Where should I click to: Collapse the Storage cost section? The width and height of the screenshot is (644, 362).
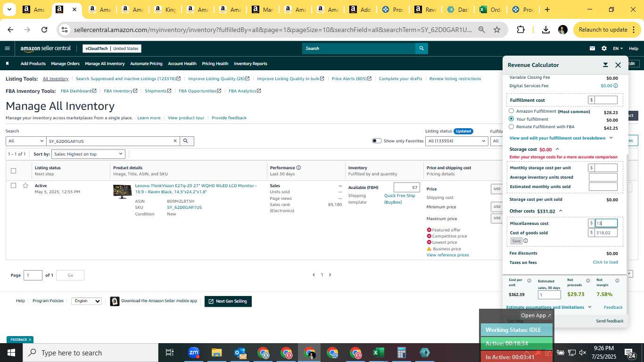[x=557, y=149]
